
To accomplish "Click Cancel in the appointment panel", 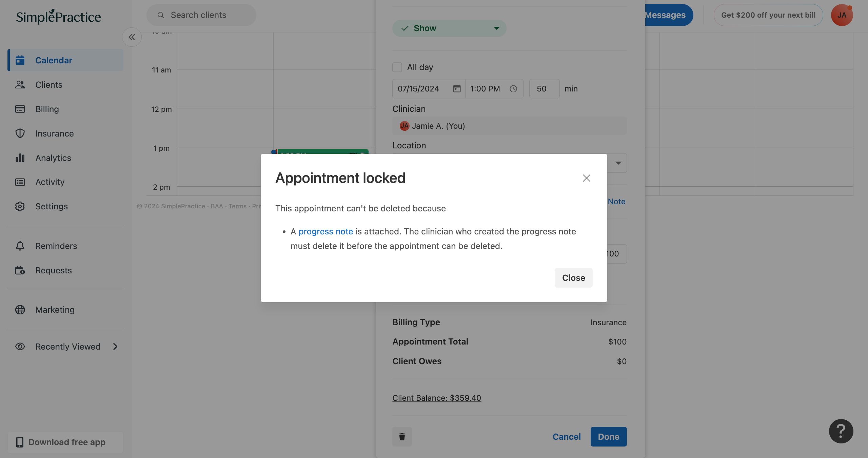I will 567,437.
